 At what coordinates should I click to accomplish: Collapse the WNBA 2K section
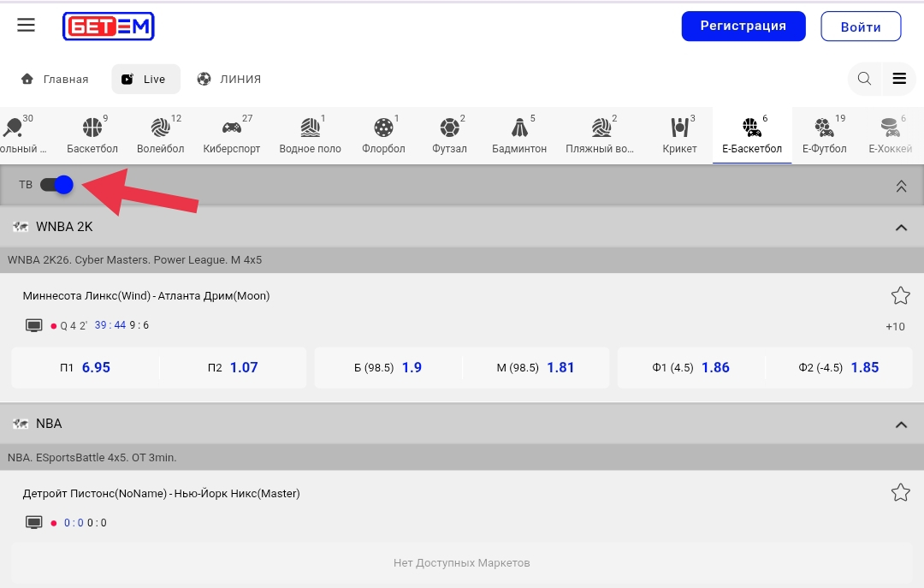[x=900, y=228]
